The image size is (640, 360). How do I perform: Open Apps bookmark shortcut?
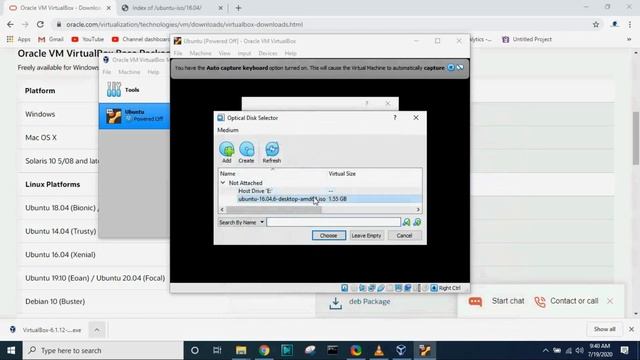click(19, 39)
